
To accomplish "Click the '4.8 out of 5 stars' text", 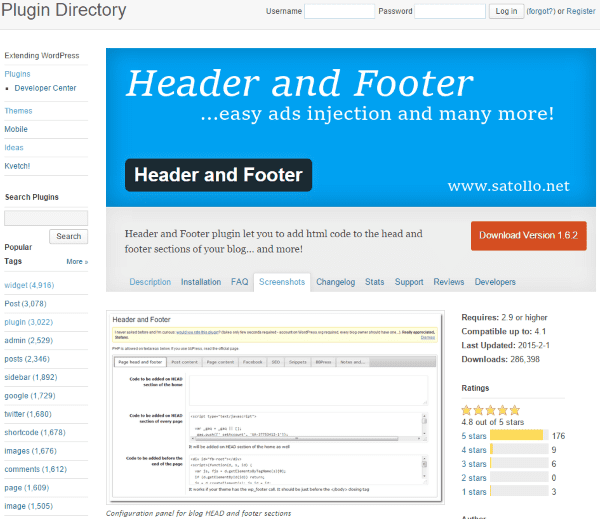I will pos(492,422).
